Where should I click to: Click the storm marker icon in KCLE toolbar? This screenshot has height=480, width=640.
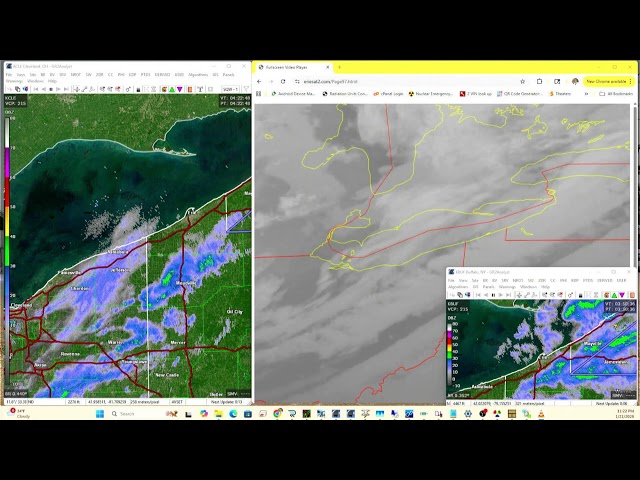coord(128,89)
